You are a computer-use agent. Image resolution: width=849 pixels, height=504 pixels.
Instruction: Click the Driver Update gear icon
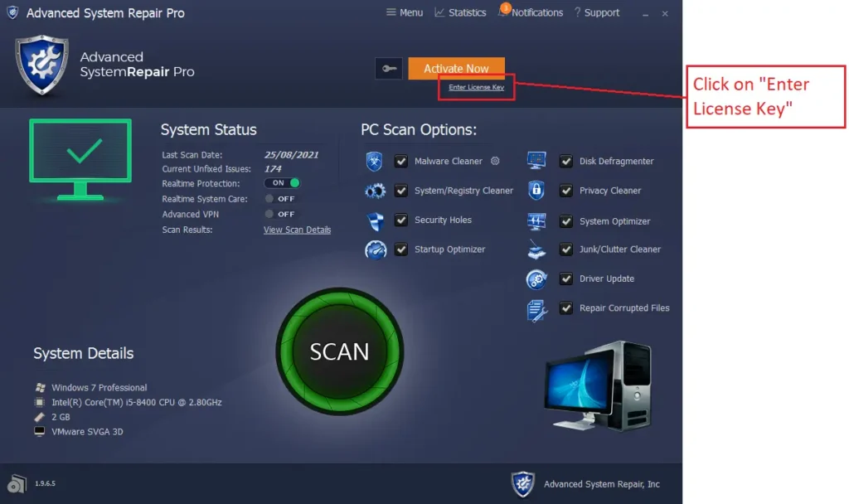click(x=536, y=279)
